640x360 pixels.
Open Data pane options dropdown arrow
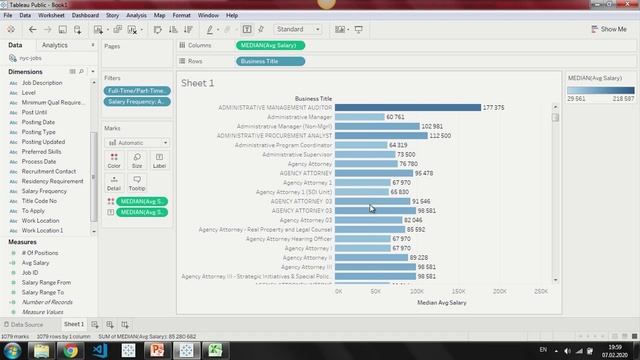click(x=93, y=45)
